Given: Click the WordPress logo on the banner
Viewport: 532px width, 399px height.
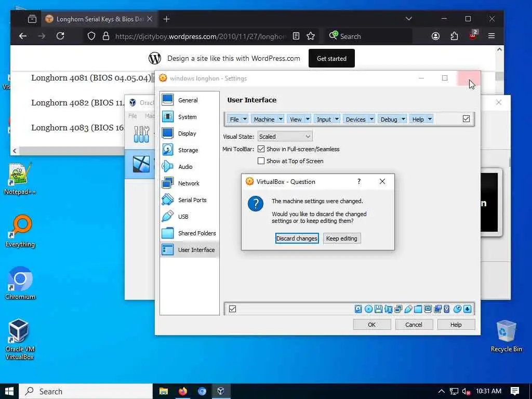Looking at the screenshot, I should click(155, 58).
